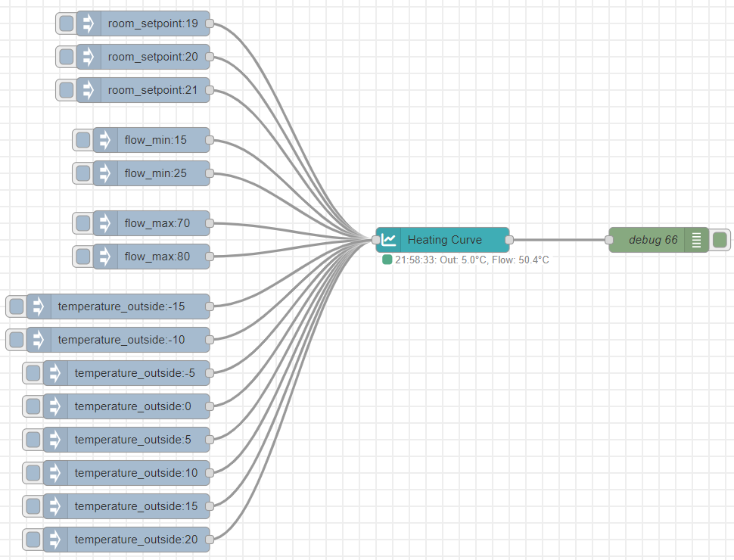Click the arrow icon on flow_min:15 node
Viewport: 734px width, 560px height.
point(105,140)
